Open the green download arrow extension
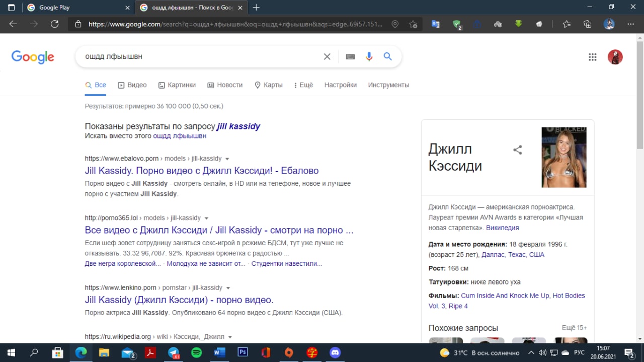 (x=519, y=24)
